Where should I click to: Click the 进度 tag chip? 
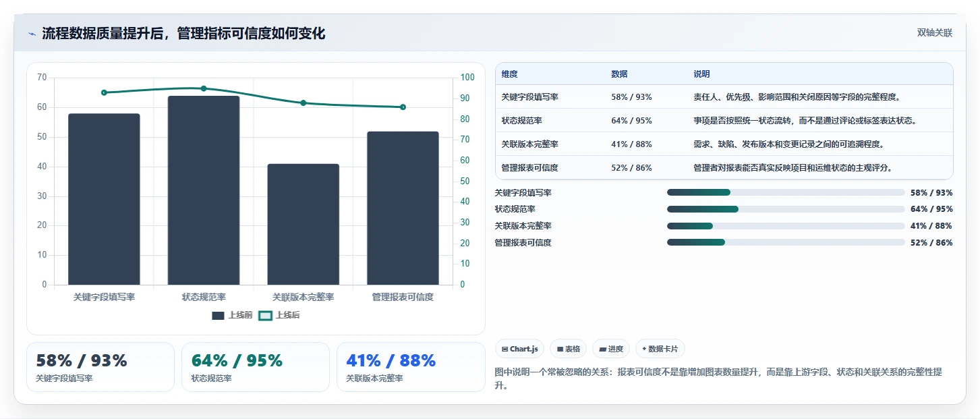pyautogui.click(x=610, y=349)
